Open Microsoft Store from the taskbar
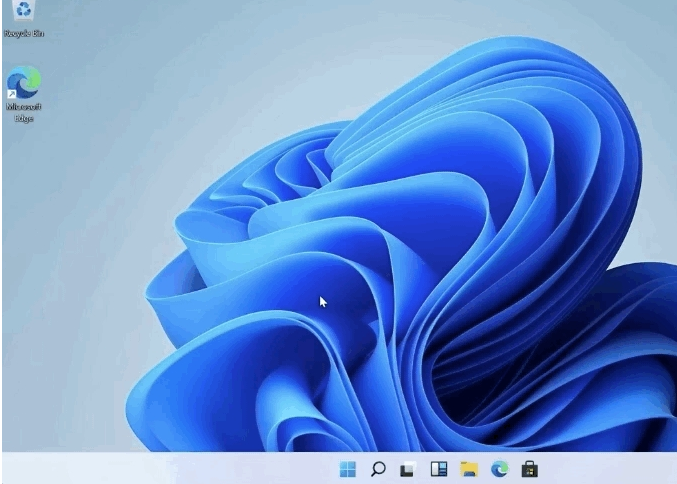 (529, 468)
